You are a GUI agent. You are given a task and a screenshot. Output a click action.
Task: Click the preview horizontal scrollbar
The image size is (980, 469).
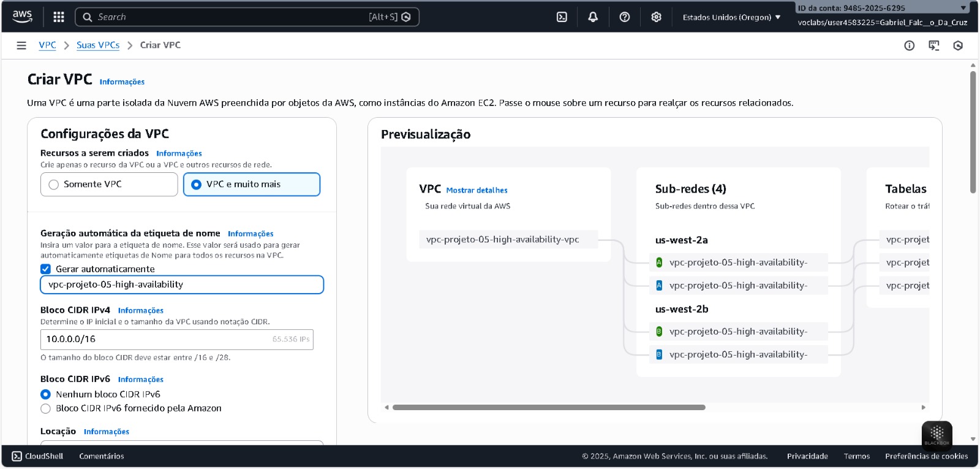tap(549, 407)
